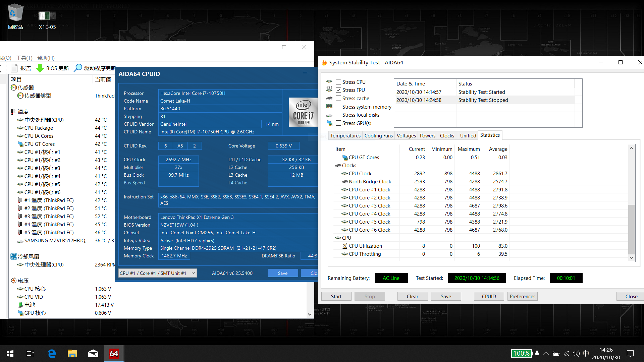Screen dimensions: 644x362
Task: Enable the Stress cache checkbox
Action: click(338, 98)
